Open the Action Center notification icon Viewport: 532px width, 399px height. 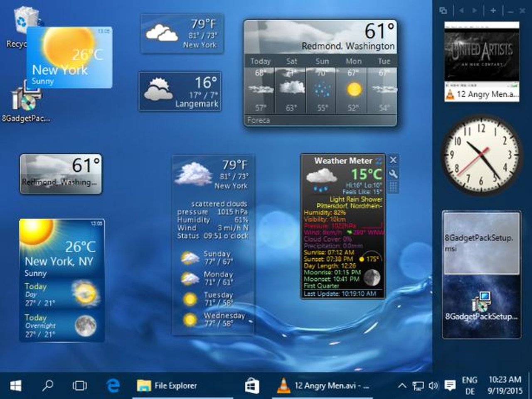coord(450,386)
